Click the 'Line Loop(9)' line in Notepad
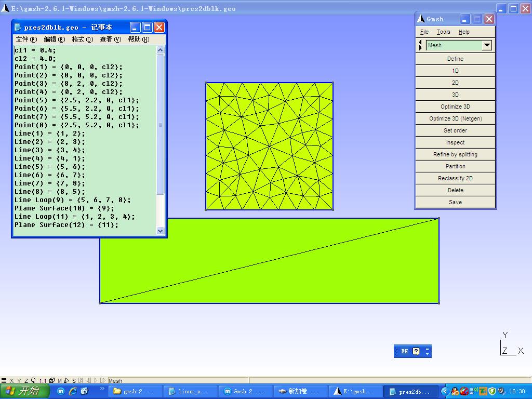Viewport: 532px width, 399px height. (x=73, y=200)
